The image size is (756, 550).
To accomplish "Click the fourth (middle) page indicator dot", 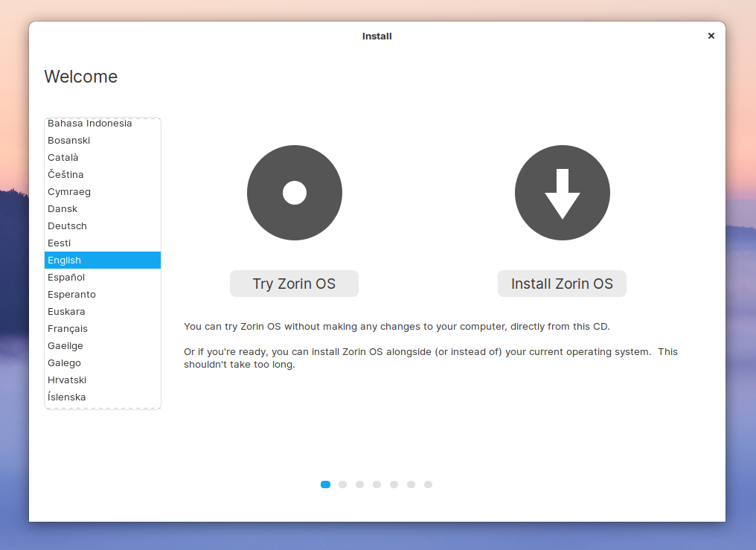I will [x=377, y=485].
